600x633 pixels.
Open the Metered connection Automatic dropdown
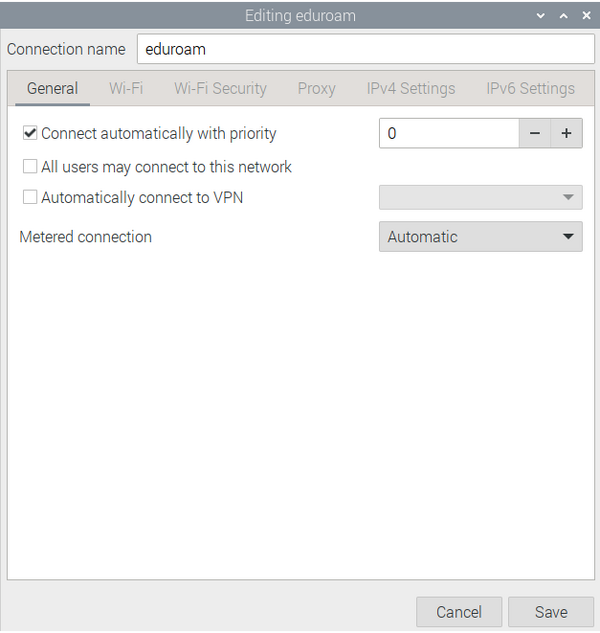click(x=480, y=237)
